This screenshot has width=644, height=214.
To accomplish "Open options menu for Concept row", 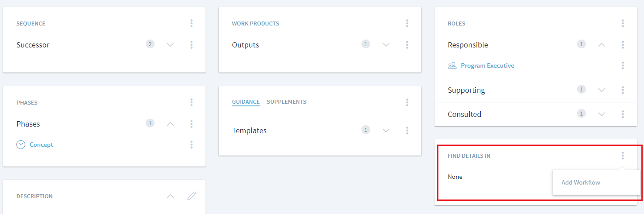I will 191,145.
